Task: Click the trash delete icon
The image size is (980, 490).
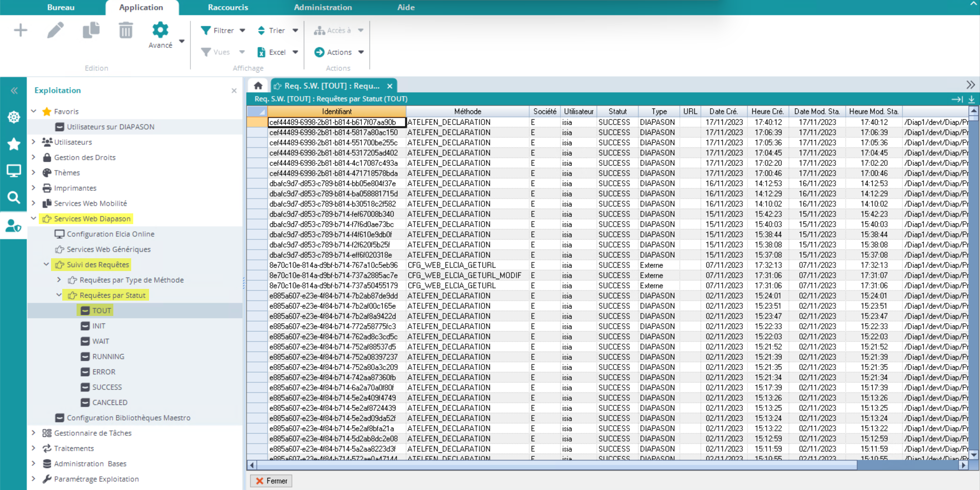Action: coord(126,31)
